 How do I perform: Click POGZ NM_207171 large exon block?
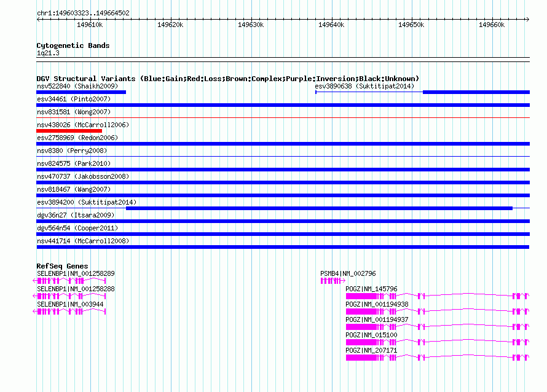pyautogui.click(x=361, y=358)
